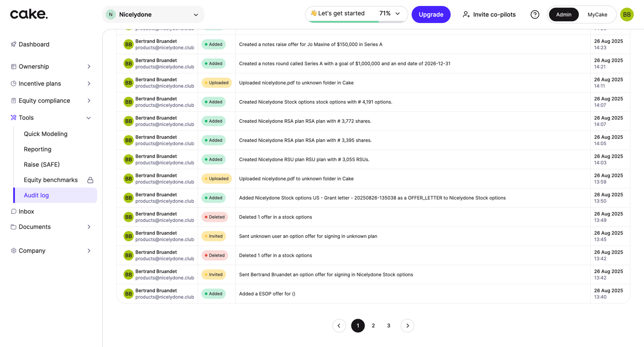Click the Tools wrench icon

tap(14, 118)
